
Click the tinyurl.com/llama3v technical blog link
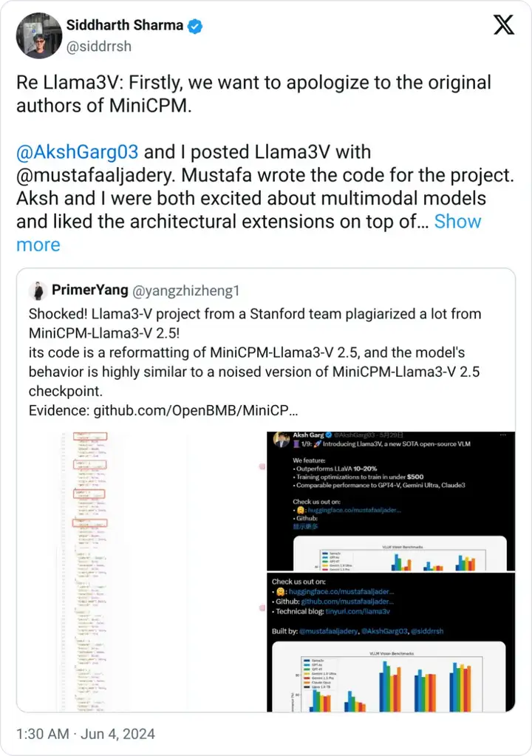pos(358,611)
